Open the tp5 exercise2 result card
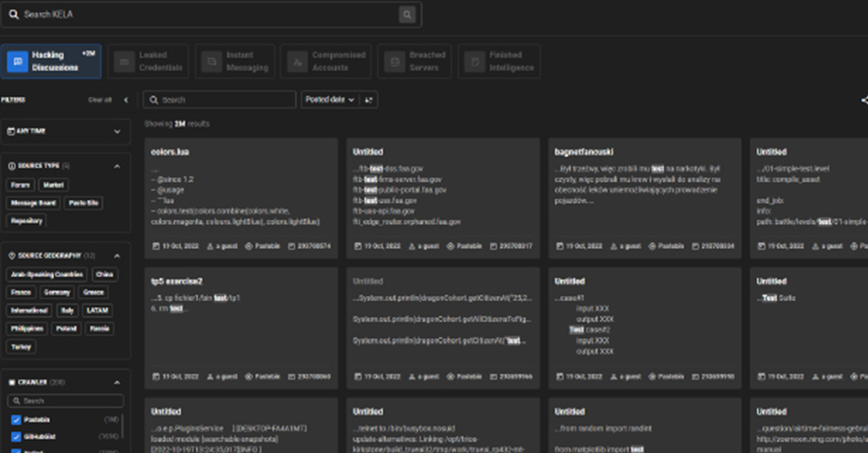This screenshot has width=868, height=453. (x=241, y=328)
